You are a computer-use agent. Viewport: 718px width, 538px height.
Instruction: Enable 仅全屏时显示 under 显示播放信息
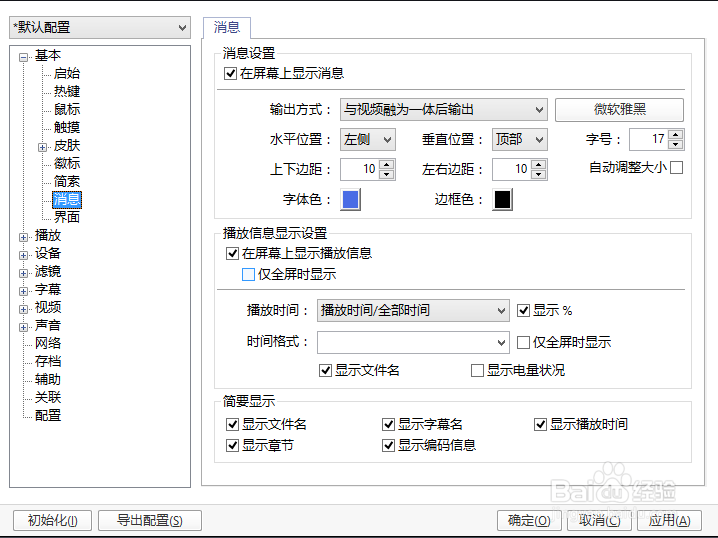pyautogui.click(x=248, y=274)
